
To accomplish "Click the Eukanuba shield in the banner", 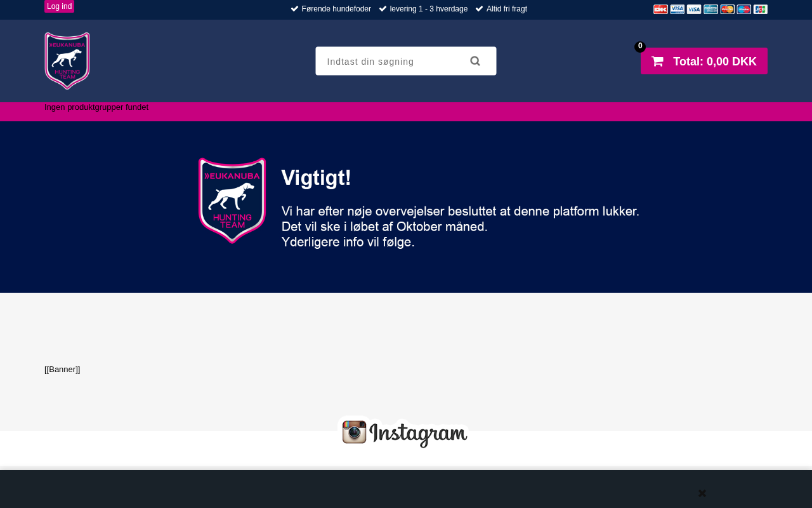I will [232, 201].
